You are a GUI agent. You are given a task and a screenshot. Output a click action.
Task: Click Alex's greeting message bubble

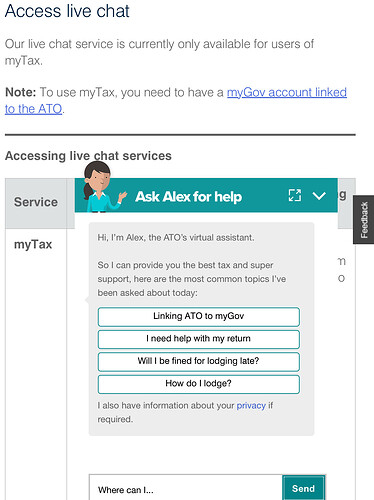point(201,329)
